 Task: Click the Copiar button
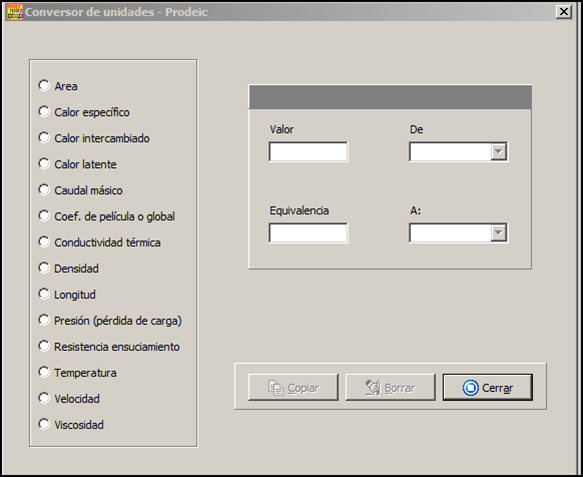[x=293, y=387]
